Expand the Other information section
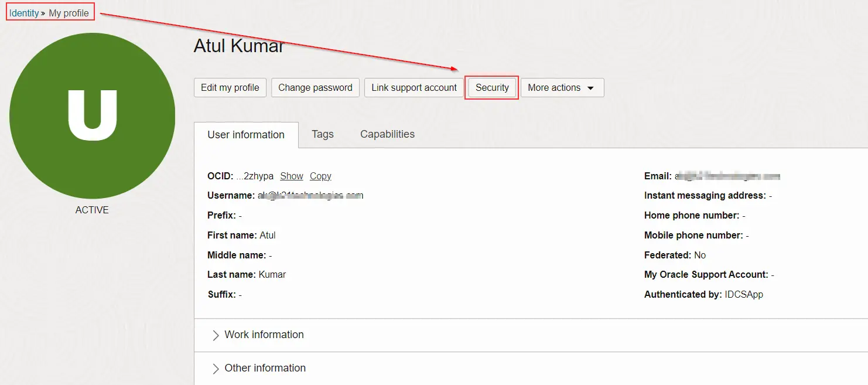The height and width of the screenshot is (385, 868). [265, 369]
